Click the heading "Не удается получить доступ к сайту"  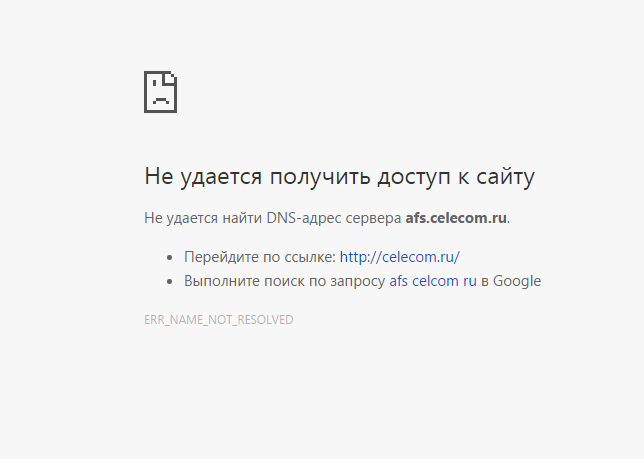click(x=339, y=177)
